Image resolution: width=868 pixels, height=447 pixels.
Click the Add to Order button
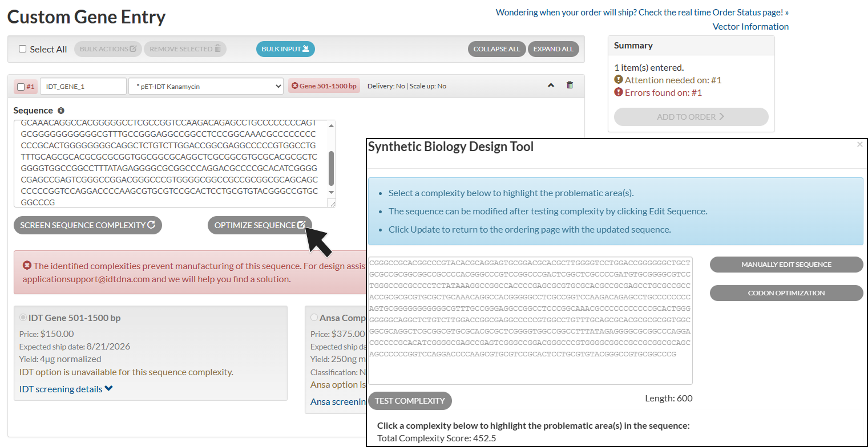(691, 117)
